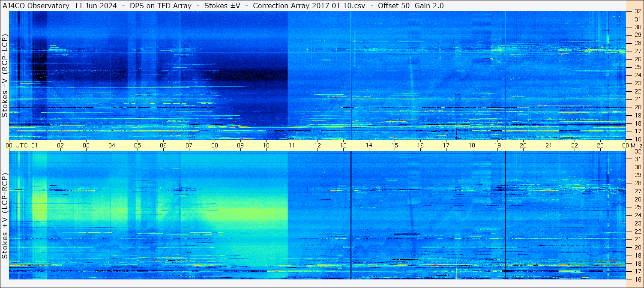Click the 27 MHz tick on upper frequency axis
This screenshot has width=644, height=288.
click(x=638, y=51)
